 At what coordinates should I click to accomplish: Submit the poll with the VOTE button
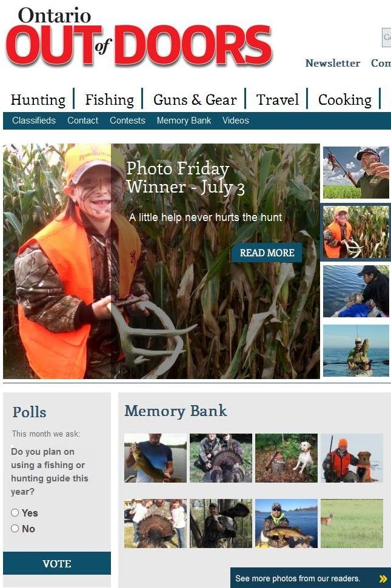(57, 563)
